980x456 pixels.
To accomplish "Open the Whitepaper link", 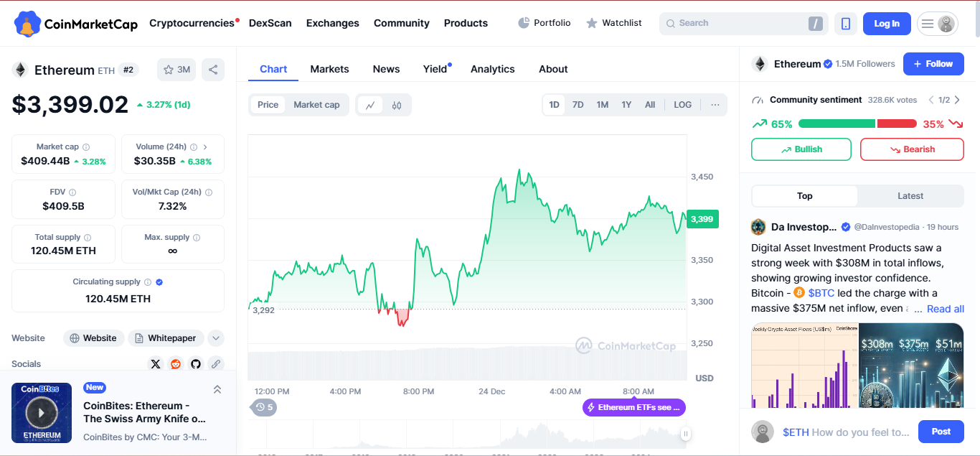I will [166, 338].
